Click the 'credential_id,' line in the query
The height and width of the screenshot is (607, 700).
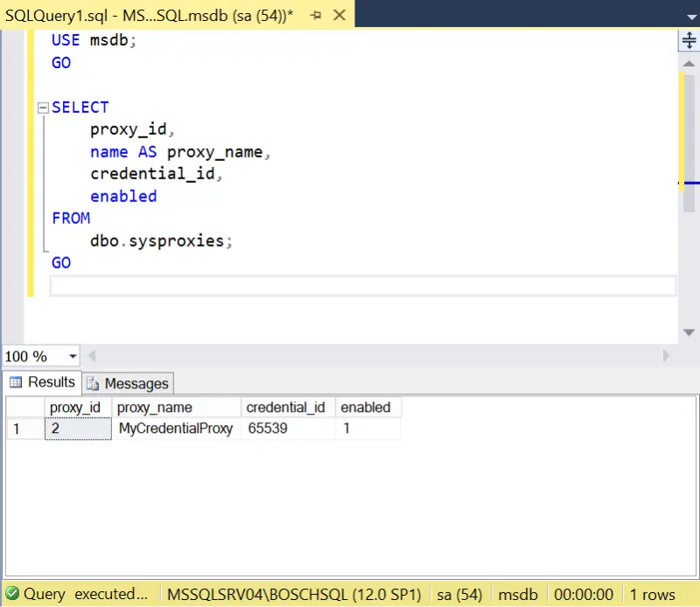pyautogui.click(x=157, y=174)
